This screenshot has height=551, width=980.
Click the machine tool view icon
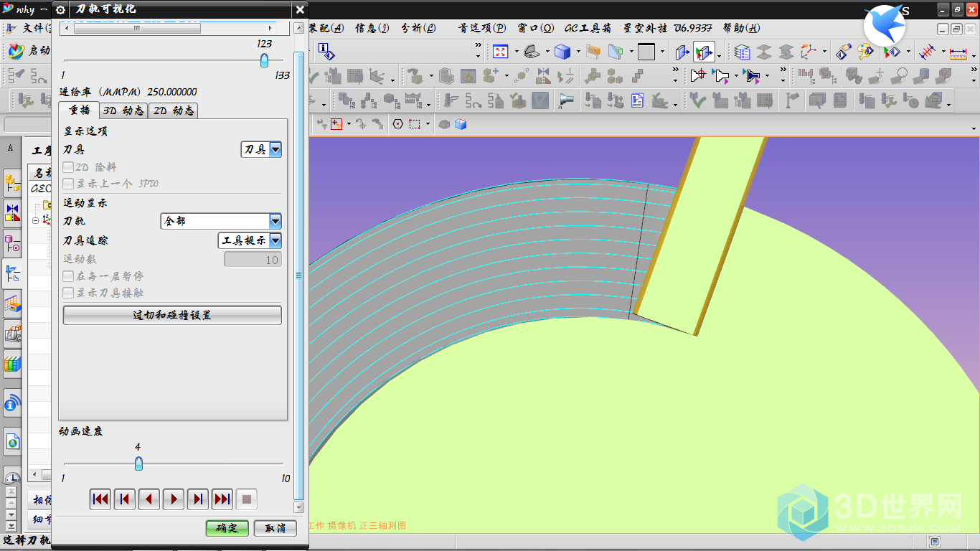pos(566,100)
